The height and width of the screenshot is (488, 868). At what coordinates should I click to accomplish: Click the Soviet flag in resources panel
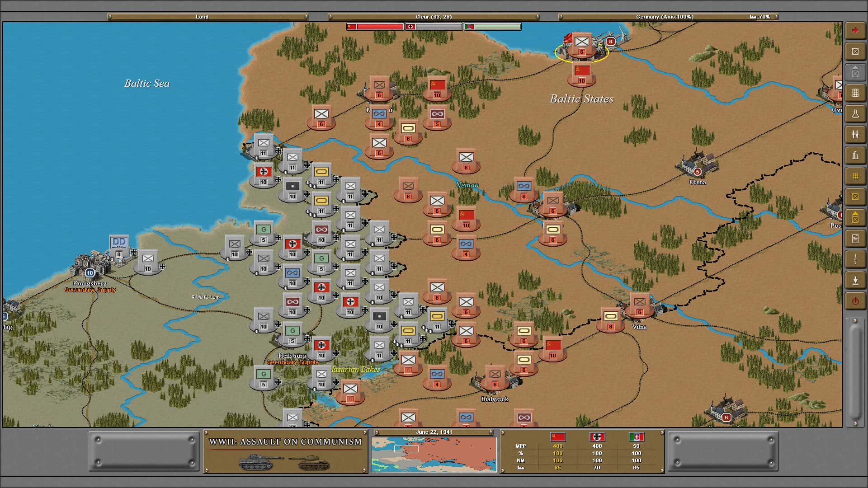[557, 437]
